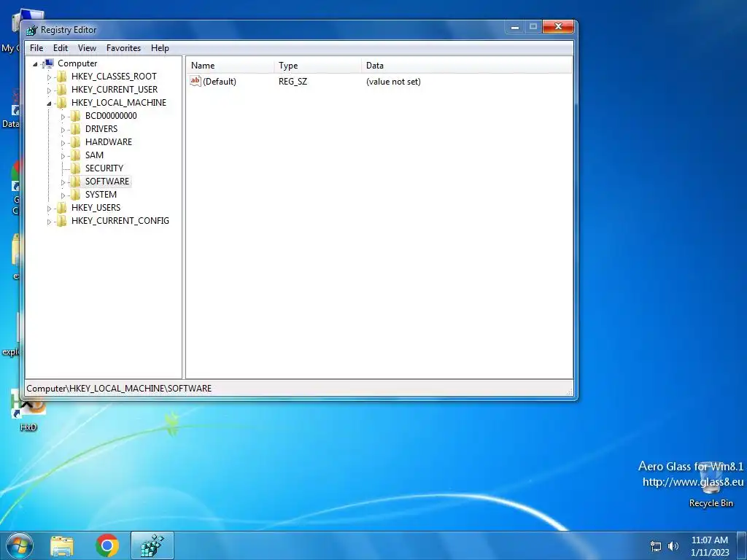
Task: Click the HKEY_LOCAL_MACHINE folder icon
Action: click(61, 102)
